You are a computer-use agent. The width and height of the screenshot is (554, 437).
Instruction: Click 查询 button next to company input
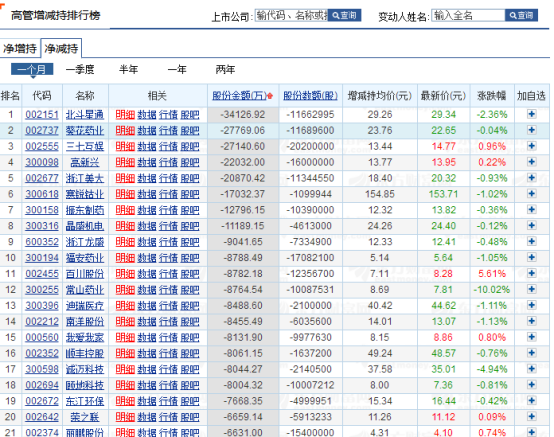tap(344, 15)
